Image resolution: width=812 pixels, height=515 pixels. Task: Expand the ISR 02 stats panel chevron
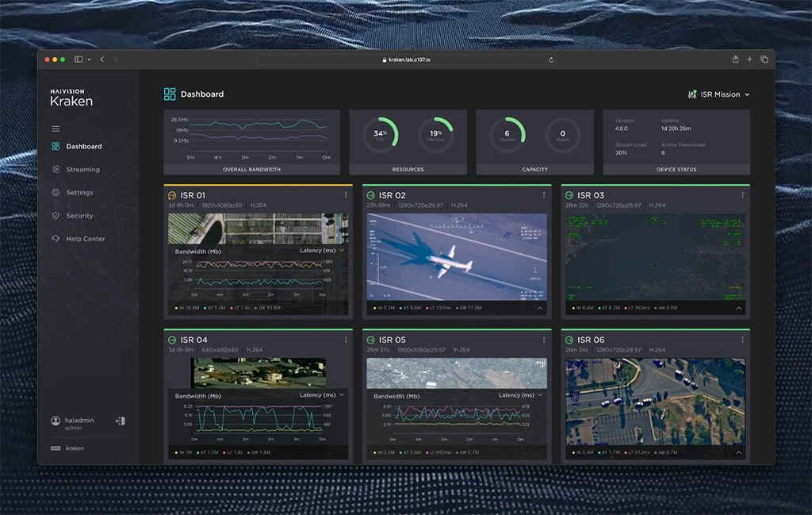click(x=540, y=308)
